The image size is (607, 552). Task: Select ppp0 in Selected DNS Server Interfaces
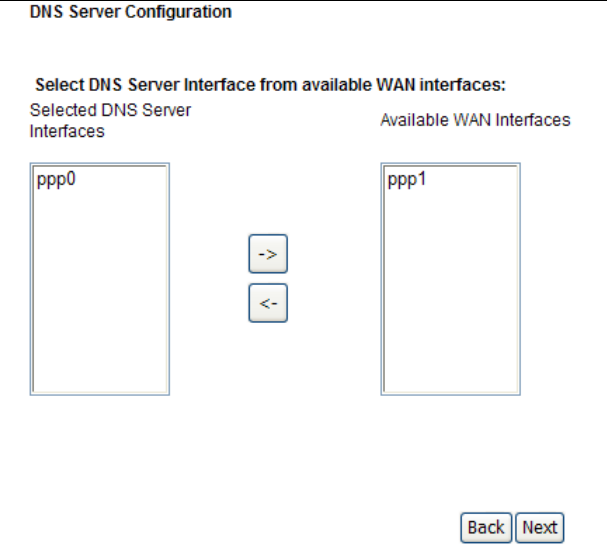coord(50,182)
